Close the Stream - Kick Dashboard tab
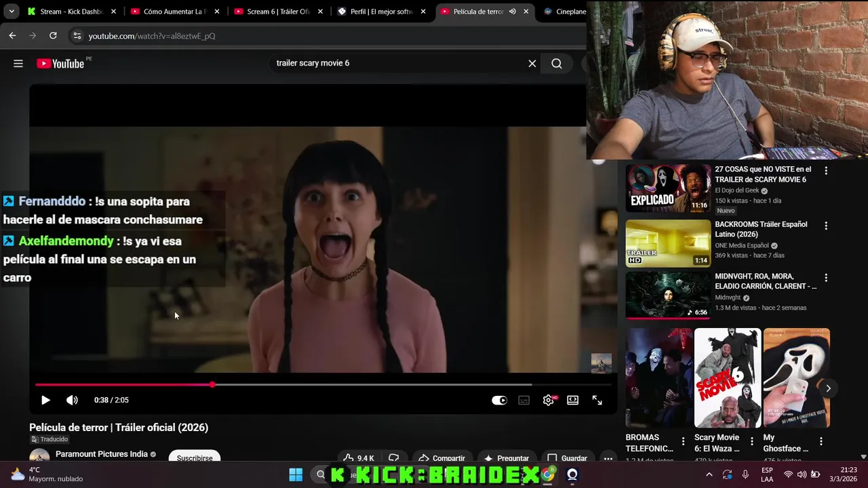Screen dimensions: 868x488 (113, 12)
